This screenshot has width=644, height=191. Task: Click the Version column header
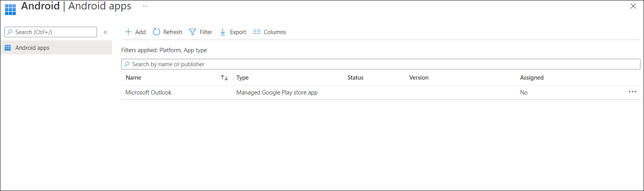[x=418, y=78]
